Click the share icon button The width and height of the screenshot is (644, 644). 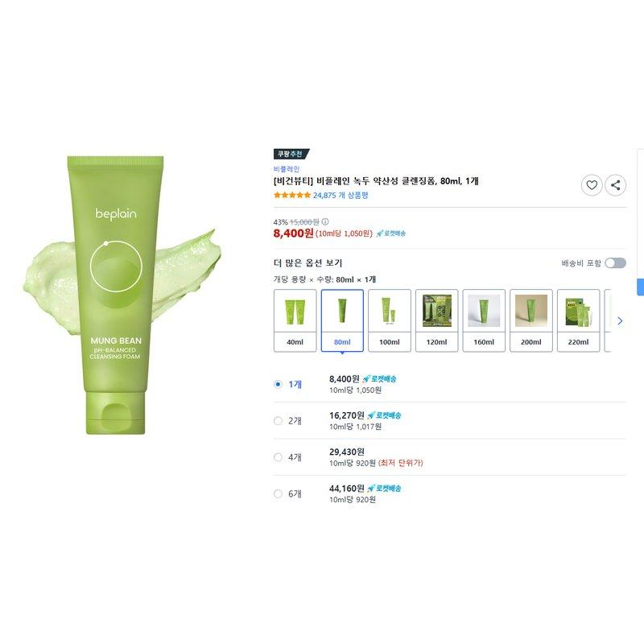click(x=615, y=185)
